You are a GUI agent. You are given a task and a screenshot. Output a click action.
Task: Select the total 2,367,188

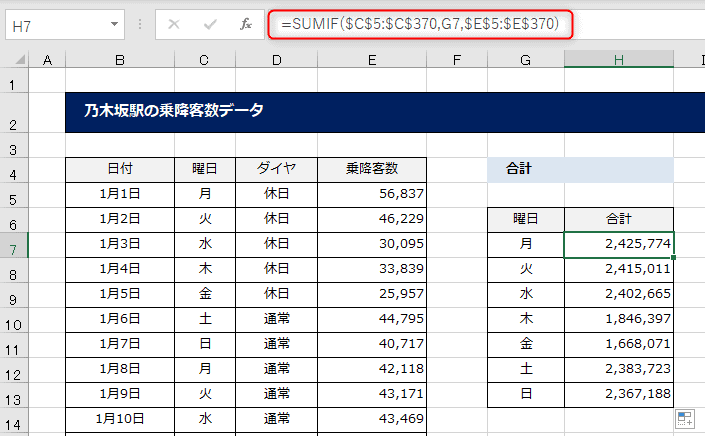coord(619,395)
